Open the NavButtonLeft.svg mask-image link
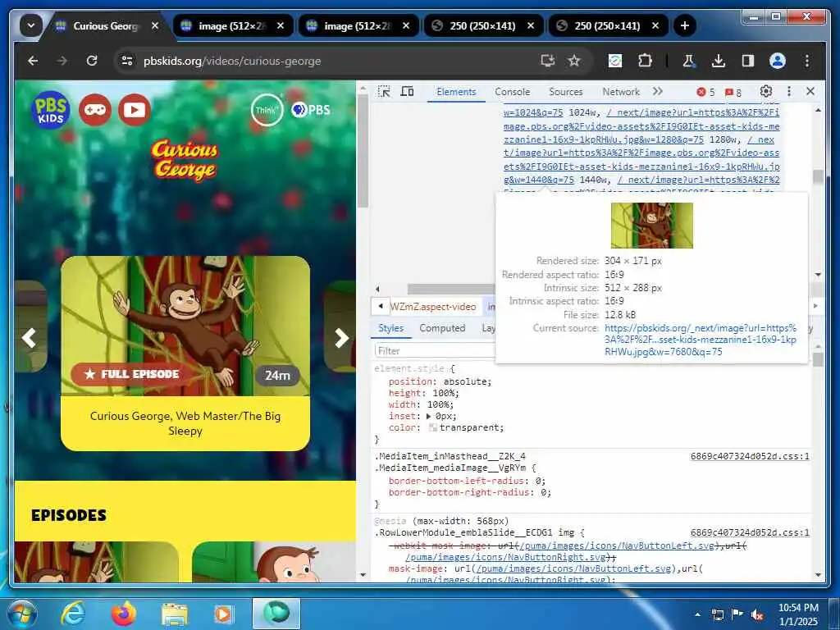Viewport: 840px width, 630px height. point(573,568)
